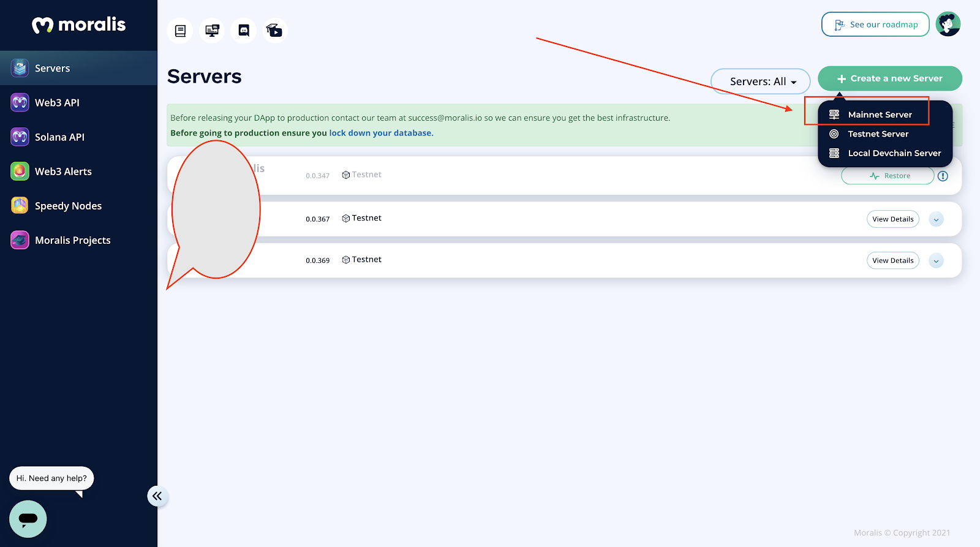Image resolution: width=980 pixels, height=547 pixels.
Task: Select Testnet Server from the menu
Action: point(878,134)
